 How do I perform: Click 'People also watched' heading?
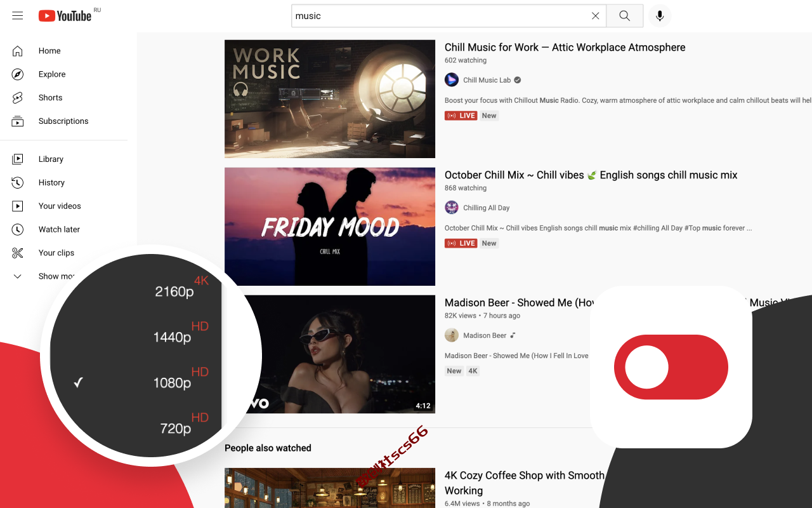(x=268, y=448)
